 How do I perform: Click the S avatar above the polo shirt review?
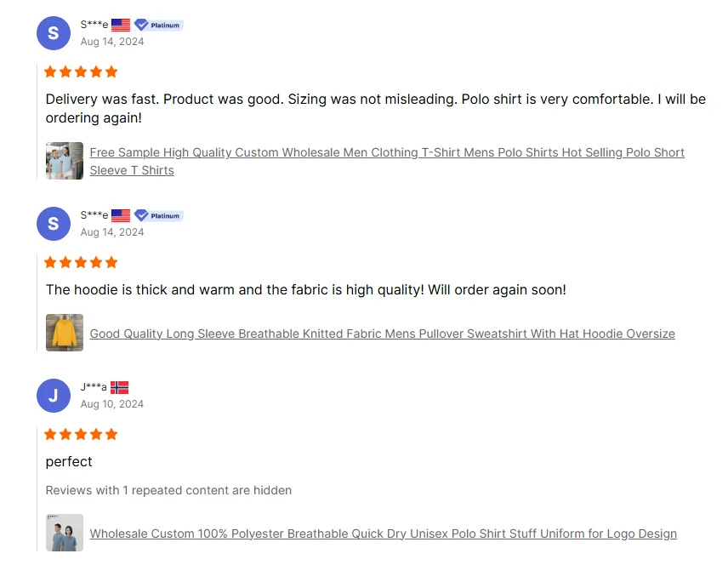click(x=54, y=33)
